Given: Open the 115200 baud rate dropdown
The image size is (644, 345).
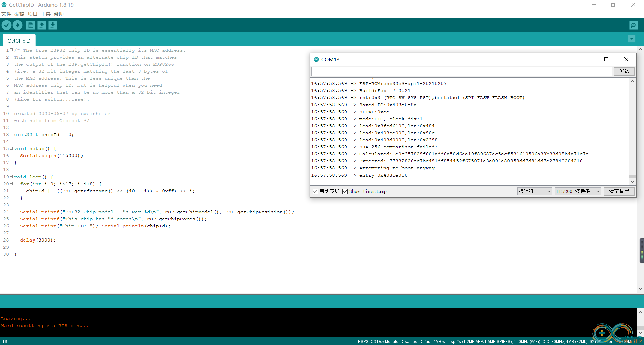Looking at the screenshot, I should pyautogui.click(x=578, y=191).
